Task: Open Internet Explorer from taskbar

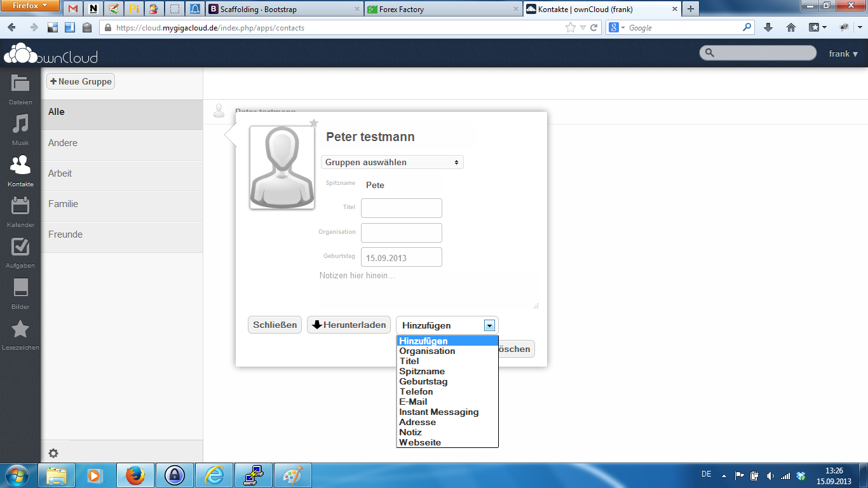Action: tap(214, 475)
